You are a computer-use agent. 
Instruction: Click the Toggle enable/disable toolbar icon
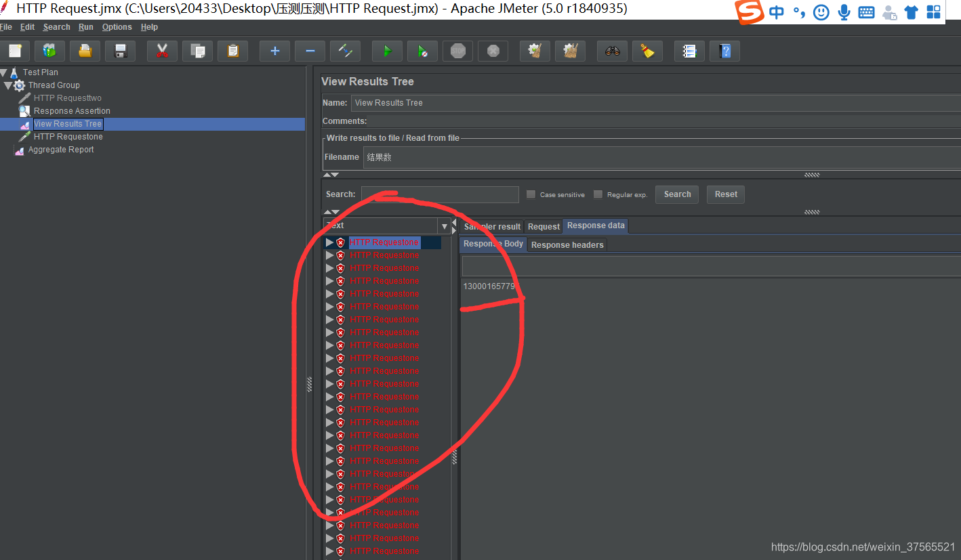tap(345, 51)
